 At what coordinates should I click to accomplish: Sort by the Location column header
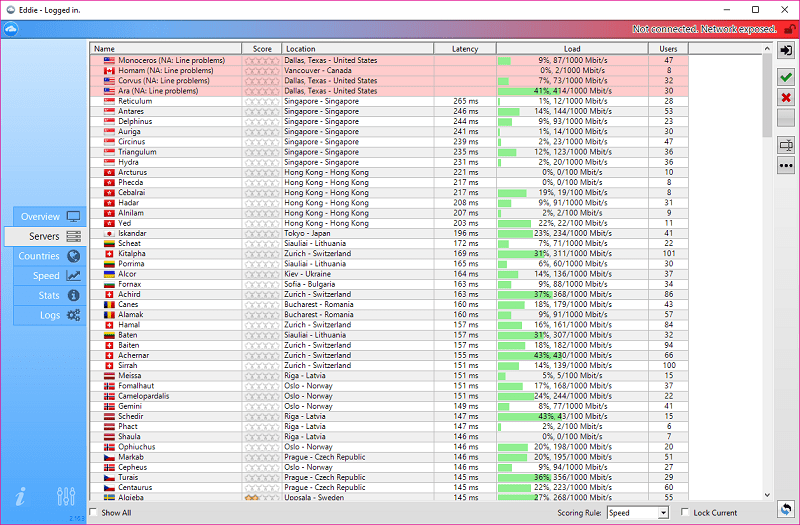358,49
